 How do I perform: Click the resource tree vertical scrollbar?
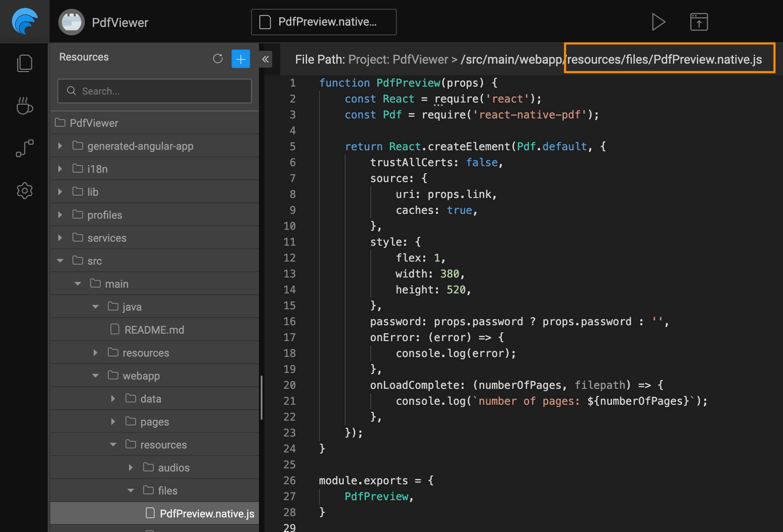point(262,398)
